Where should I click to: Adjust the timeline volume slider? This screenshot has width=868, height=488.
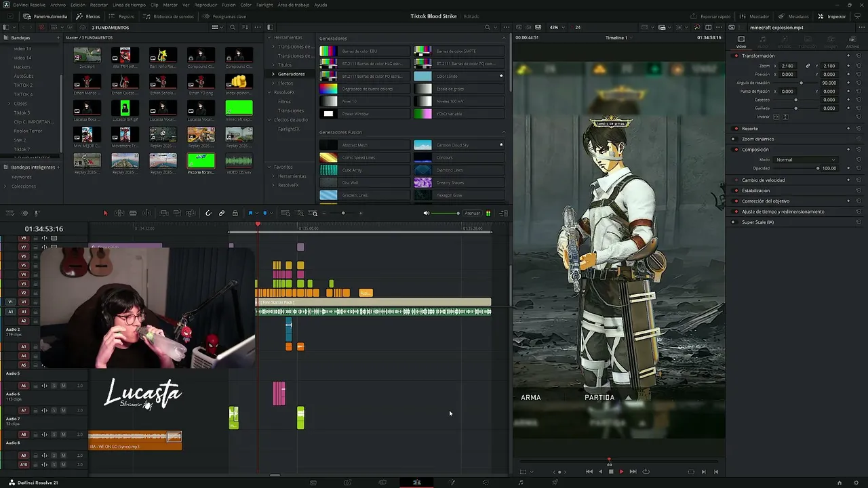click(x=445, y=213)
